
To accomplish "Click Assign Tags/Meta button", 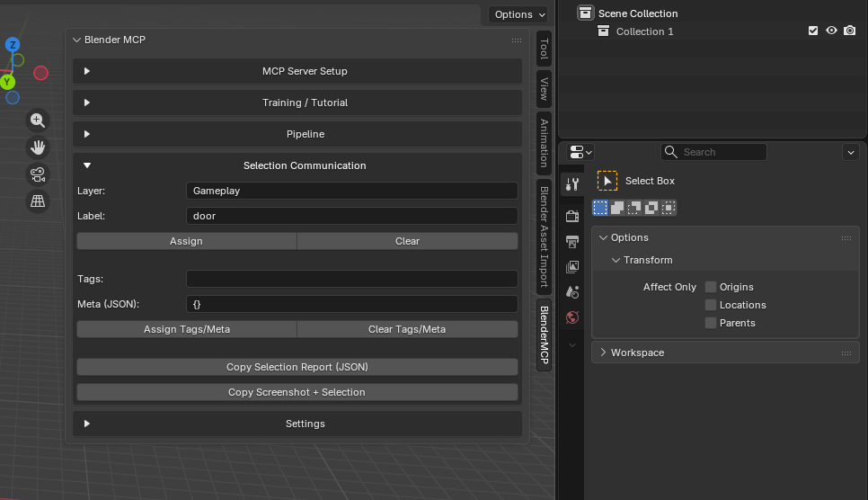I will point(187,329).
